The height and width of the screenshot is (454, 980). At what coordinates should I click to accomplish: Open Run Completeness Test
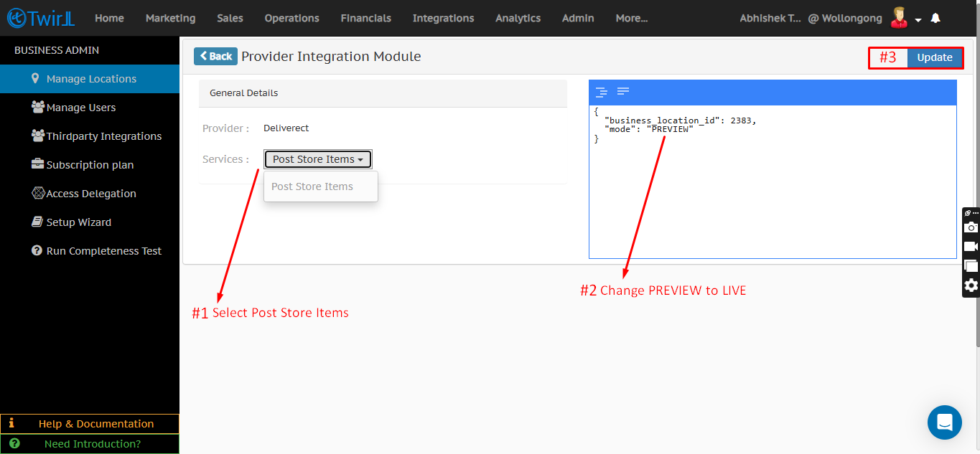click(103, 251)
